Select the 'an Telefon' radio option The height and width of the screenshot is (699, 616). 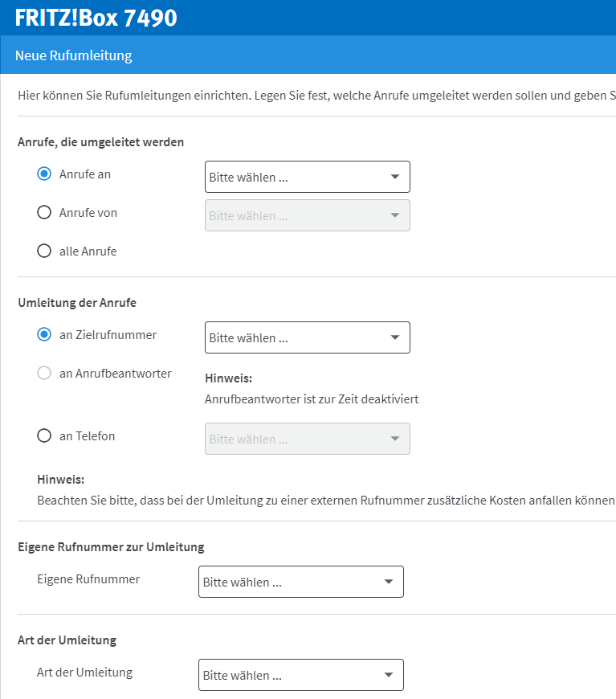(x=44, y=436)
